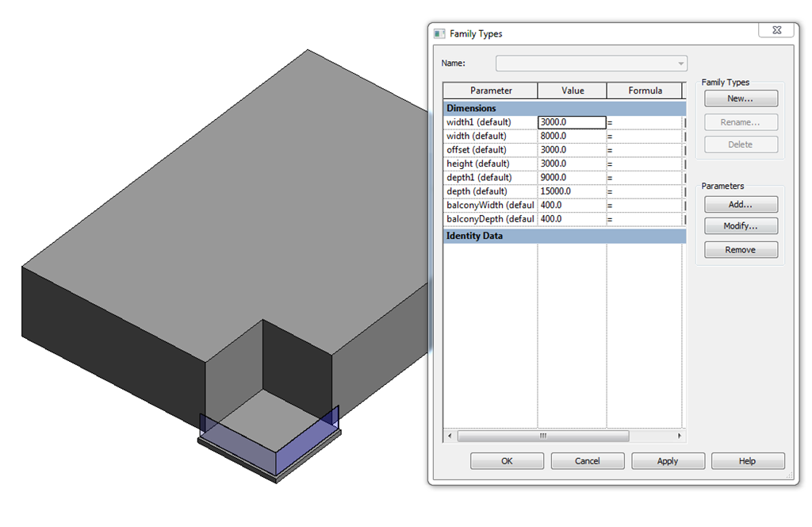Viewport: 812px width, 527px height.
Task: Click the horizontal scrollbar left arrow
Action: point(450,436)
